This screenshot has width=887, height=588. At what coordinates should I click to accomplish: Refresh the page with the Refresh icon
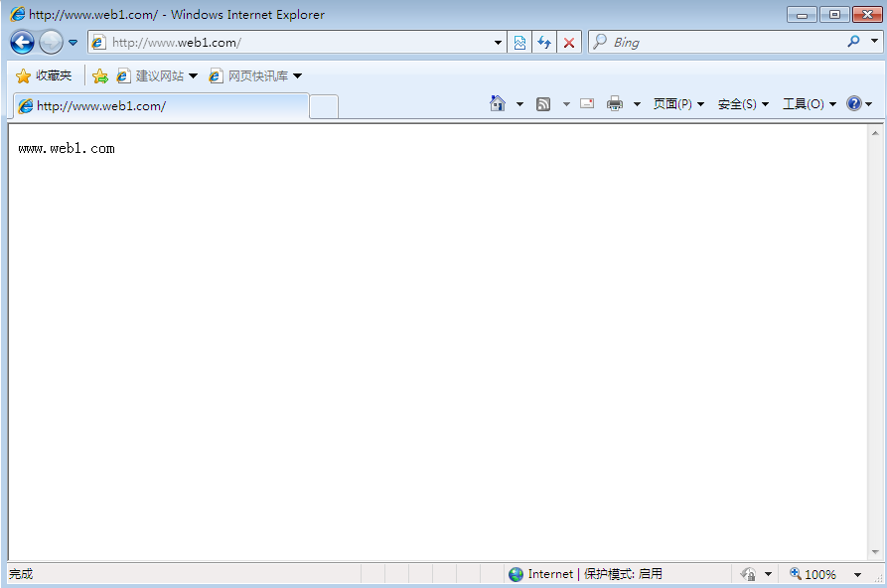pos(544,43)
